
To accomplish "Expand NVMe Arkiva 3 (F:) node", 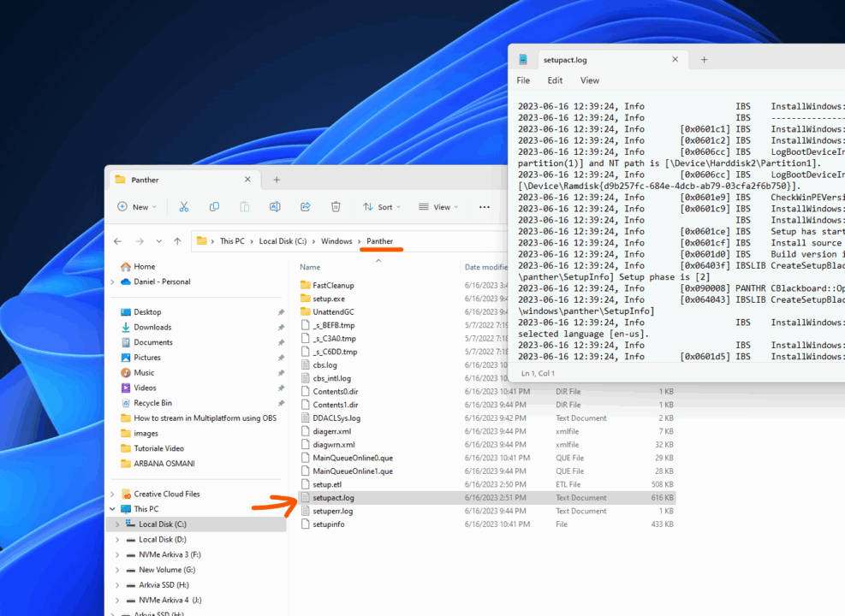I will 117,554.
